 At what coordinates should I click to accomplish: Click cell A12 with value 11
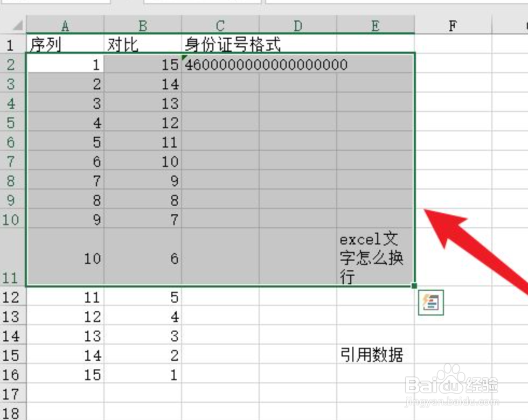65,297
